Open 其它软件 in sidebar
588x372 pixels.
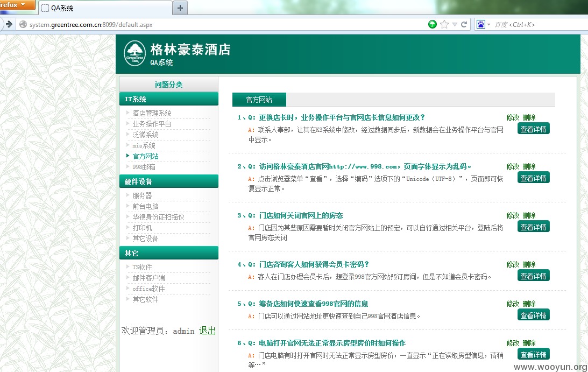pyautogui.click(x=145, y=299)
